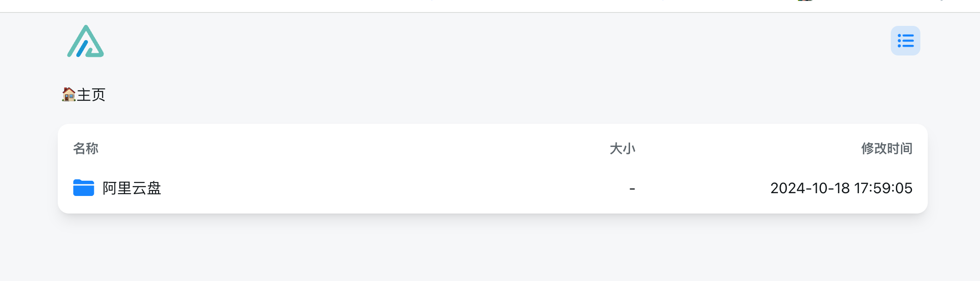Sort files by the 修改时间 column header
Viewport: 980px width, 281px height.
click(887, 148)
